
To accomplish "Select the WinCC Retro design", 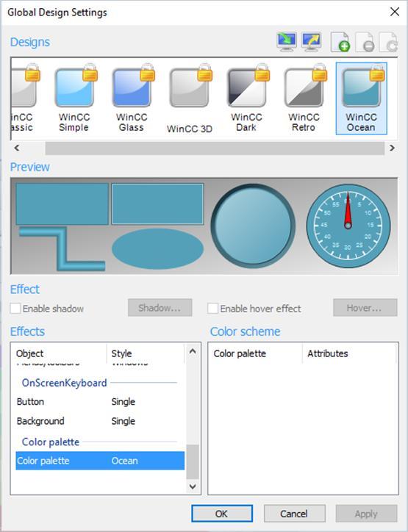I will 304,98.
